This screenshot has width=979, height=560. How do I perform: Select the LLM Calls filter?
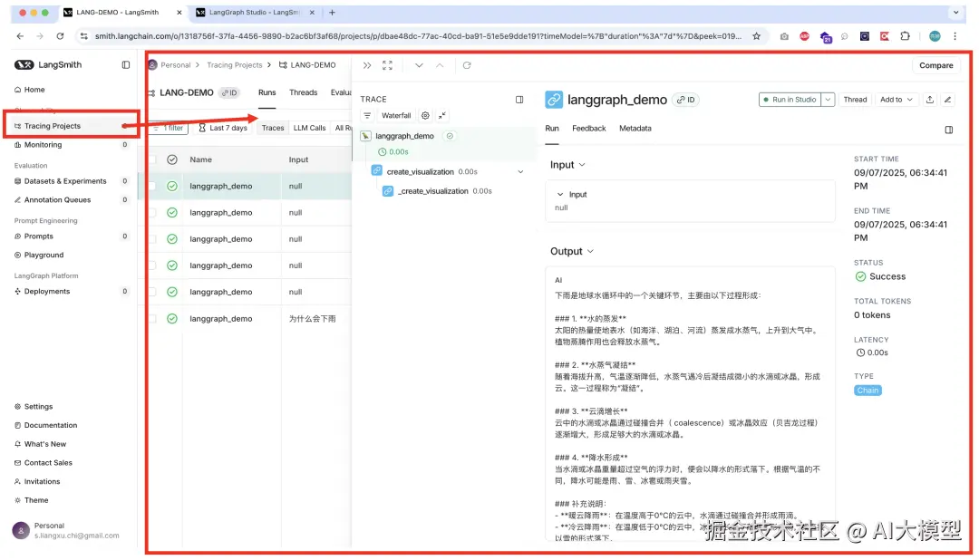309,128
